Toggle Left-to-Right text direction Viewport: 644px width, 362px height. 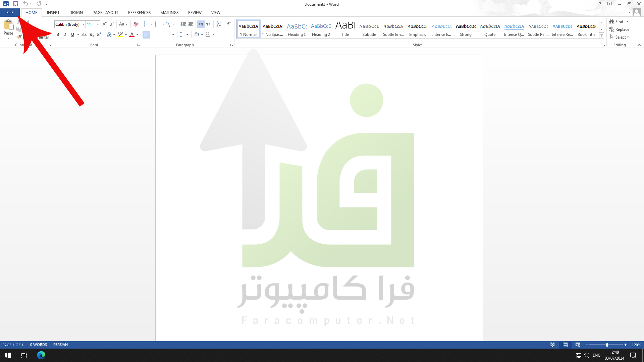point(201,24)
